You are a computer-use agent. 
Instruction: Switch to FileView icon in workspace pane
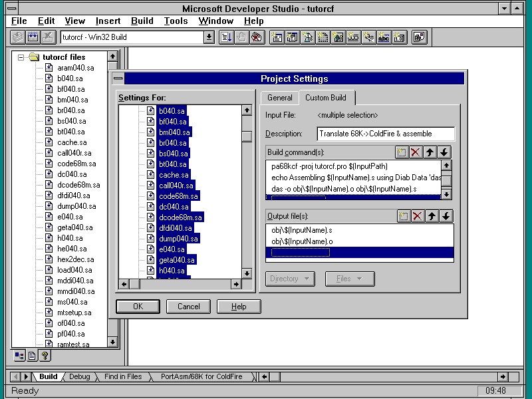pyautogui.click(x=32, y=356)
